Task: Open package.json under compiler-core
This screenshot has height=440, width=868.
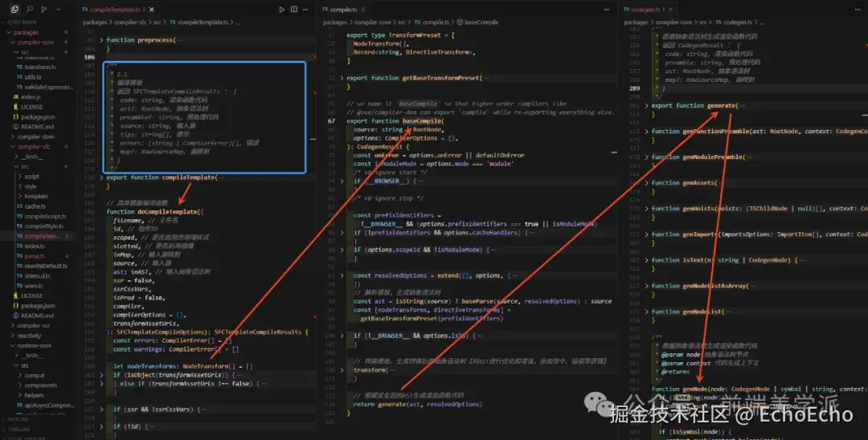Action: [x=37, y=116]
